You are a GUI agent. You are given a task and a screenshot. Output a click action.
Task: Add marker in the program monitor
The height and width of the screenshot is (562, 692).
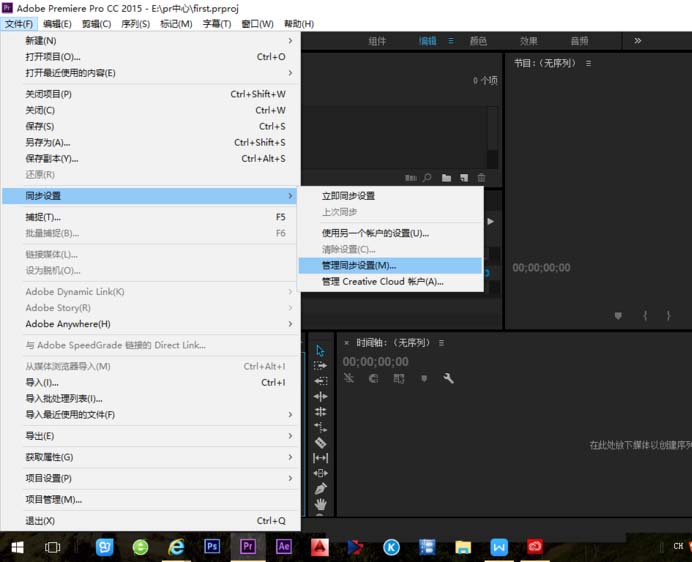[x=618, y=315]
